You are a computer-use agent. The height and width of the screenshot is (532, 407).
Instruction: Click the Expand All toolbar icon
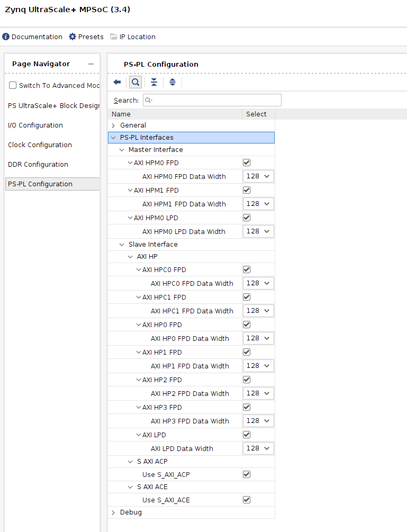[x=173, y=82]
